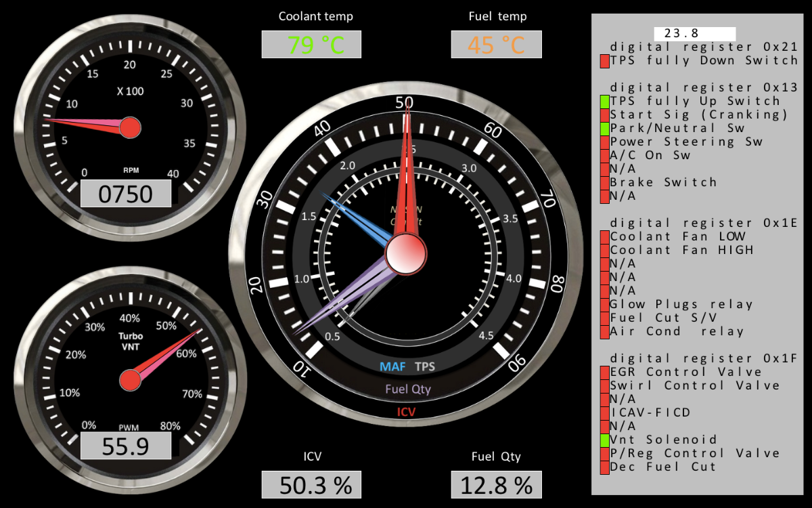This screenshot has height=508, width=812.
Task: Click the 90 mark on the large gauge
Action: coord(517,363)
